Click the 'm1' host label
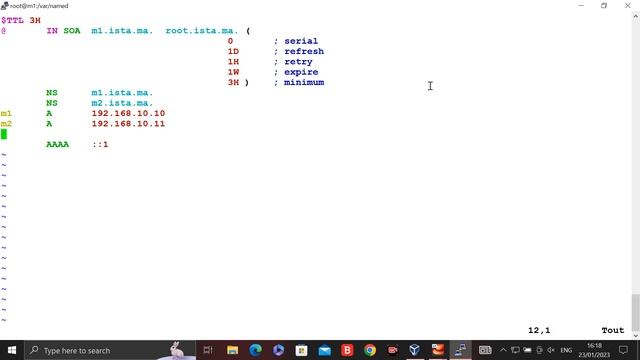The height and width of the screenshot is (360, 640). click(x=6, y=113)
